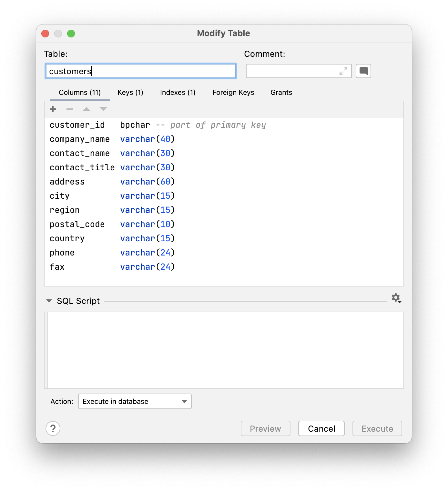Select the contact_title column row
This screenshot has height=491, width=448.
[224, 167]
